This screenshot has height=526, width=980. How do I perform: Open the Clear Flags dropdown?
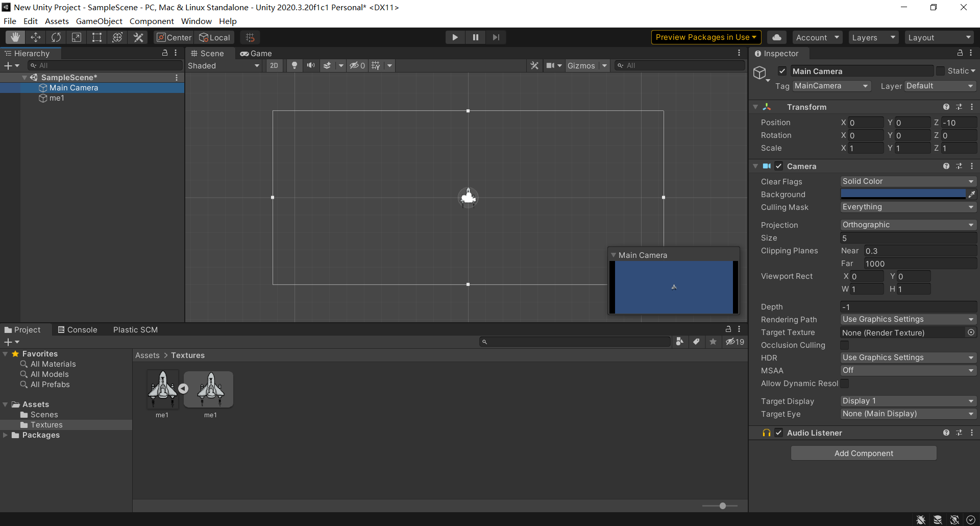click(908, 182)
